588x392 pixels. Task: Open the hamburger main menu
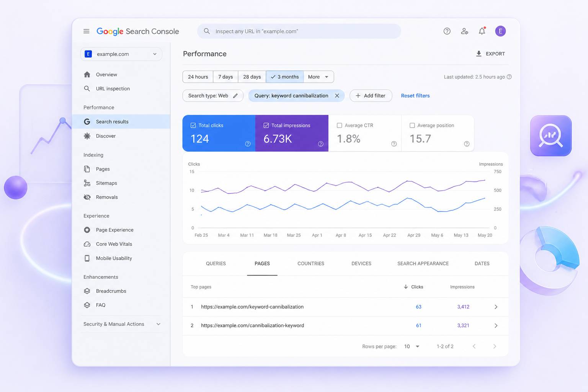(87, 31)
